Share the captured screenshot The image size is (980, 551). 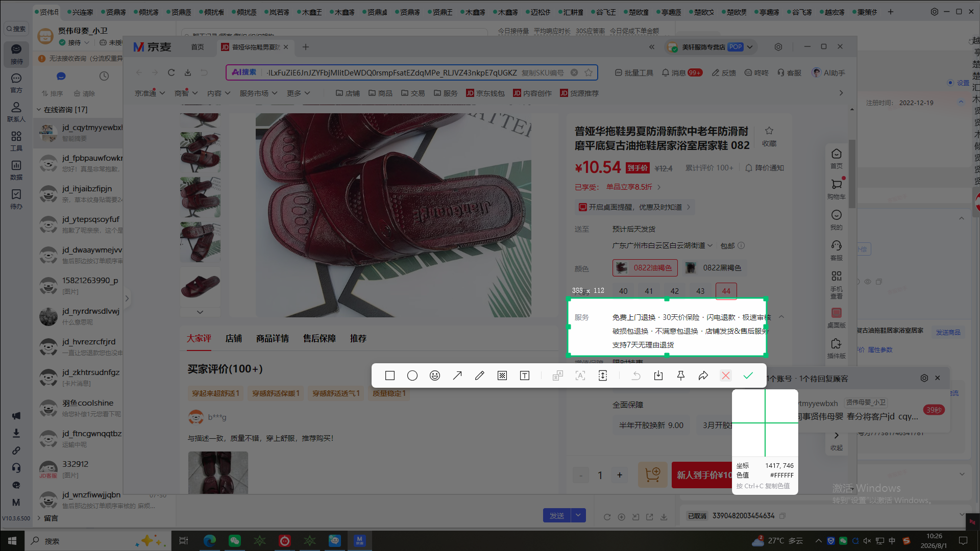[703, 376]
